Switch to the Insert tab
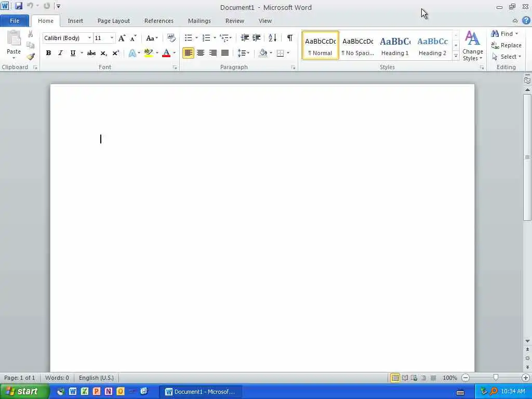Viewport: 532px width, 399px height. [x=75, y=21]
